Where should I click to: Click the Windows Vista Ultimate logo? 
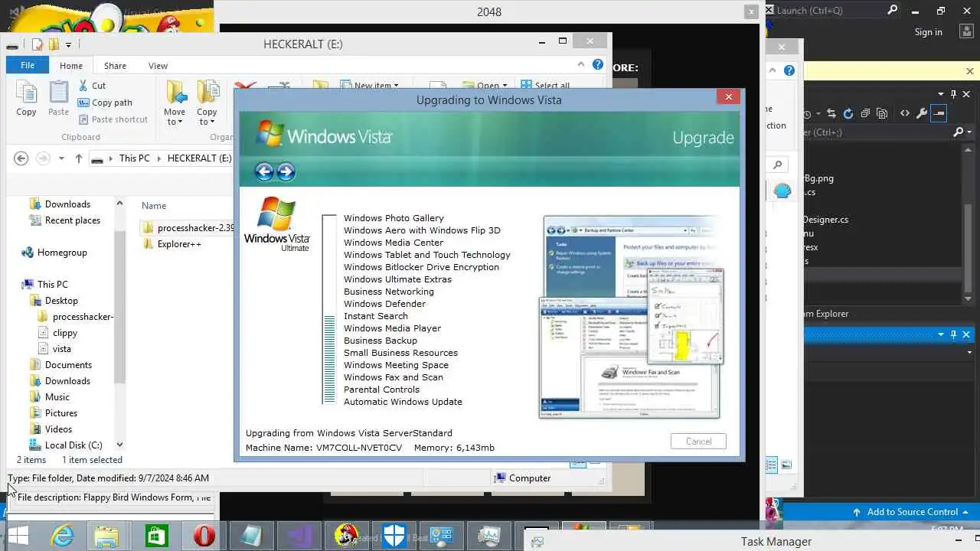coord(277,224)
